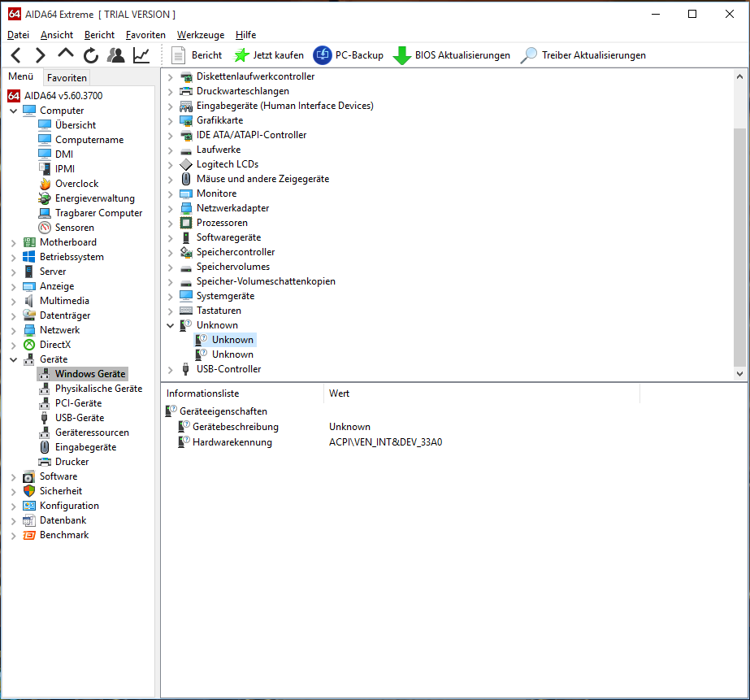The width and height of the screenshot is (750, 700).
Task: Click the Datenträger drive icon
Action: pyautogui.click(x=29, y=315)
